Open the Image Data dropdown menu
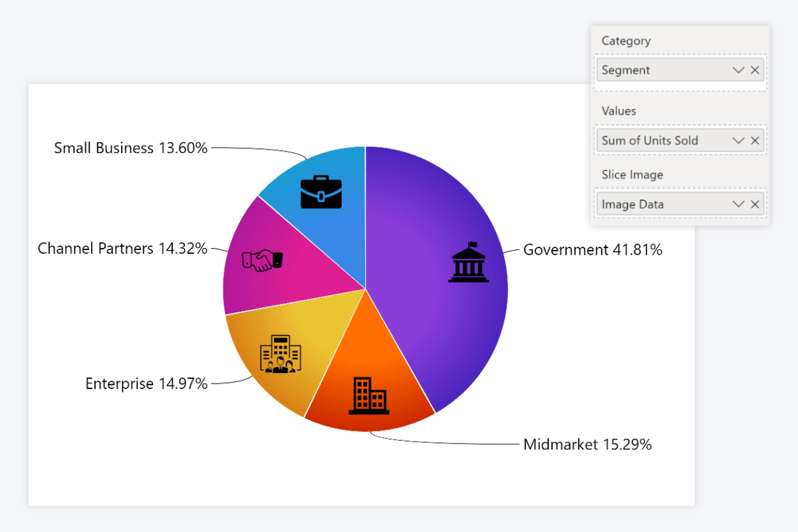The image size is (798, 532). (x=738, y=203)
